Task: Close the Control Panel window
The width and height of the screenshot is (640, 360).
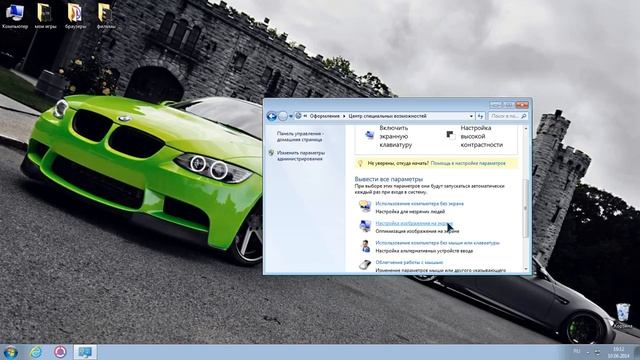Action: [x=522, y=105]
